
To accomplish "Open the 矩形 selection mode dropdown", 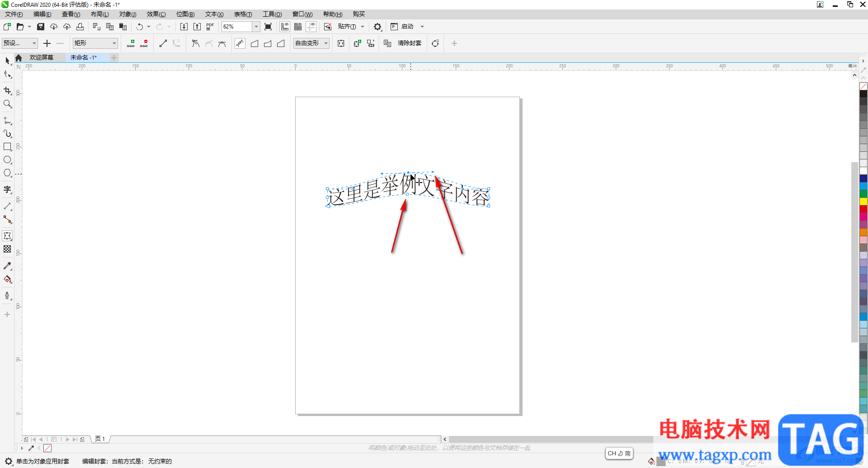I will [x=95, y=43].
